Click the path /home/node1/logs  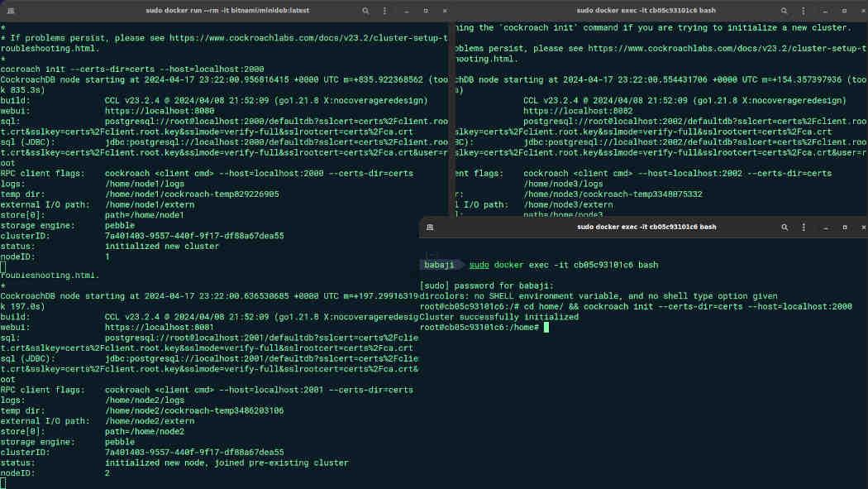coord(145,184)
